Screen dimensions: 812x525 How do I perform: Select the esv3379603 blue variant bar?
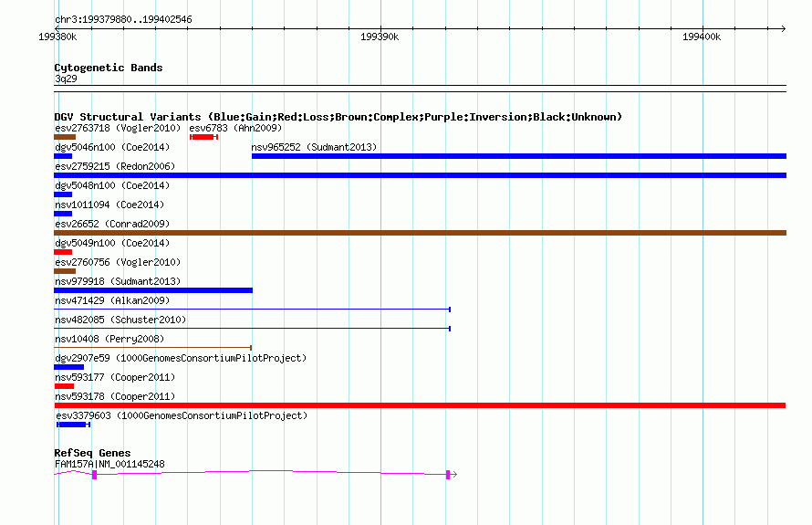pyautogui.click(x=74, y=425)
